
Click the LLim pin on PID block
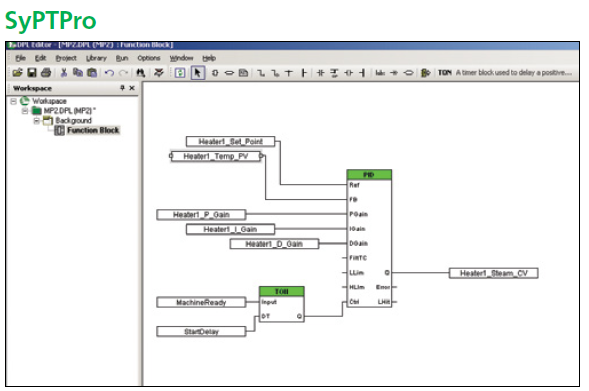coord(356,273)
